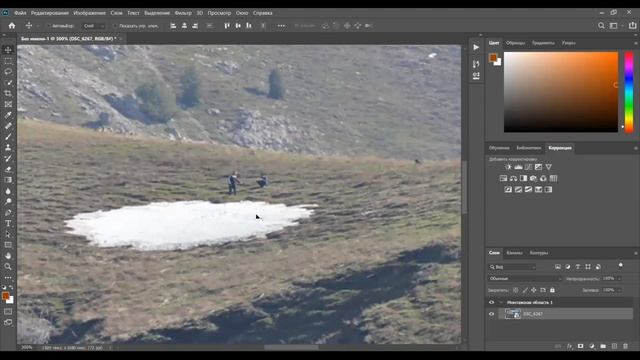Go to Home screen icon
Screen dimensions: 640x360
pos(12,26)
